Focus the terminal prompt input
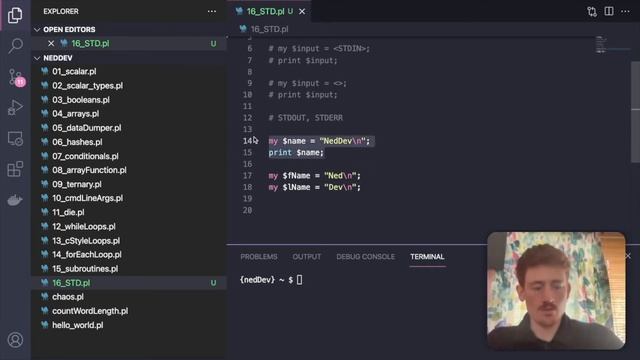This screenshot has width=640, height=360. pyautogui.click(x=300, y=280)
